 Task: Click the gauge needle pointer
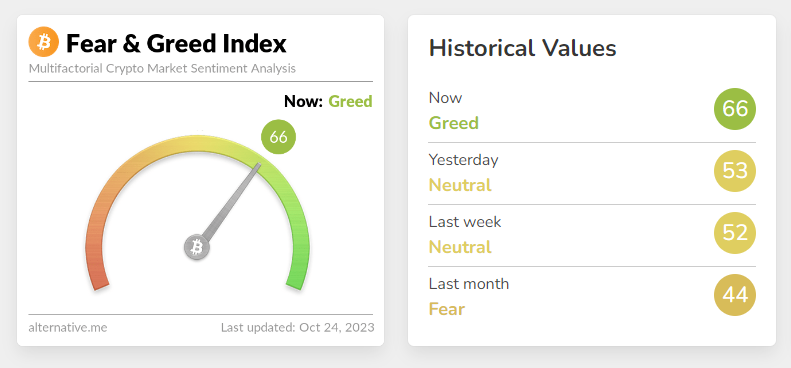click(x=232, y=202)
